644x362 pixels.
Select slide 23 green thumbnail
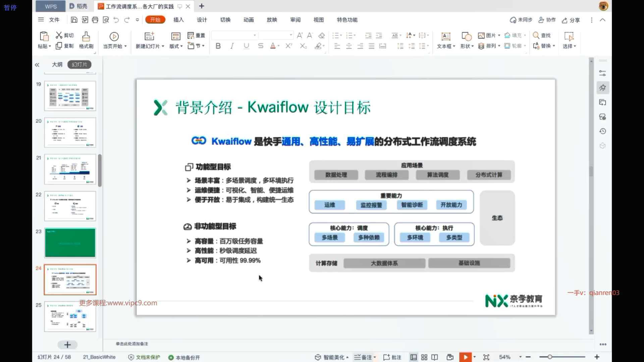(70, 243)
